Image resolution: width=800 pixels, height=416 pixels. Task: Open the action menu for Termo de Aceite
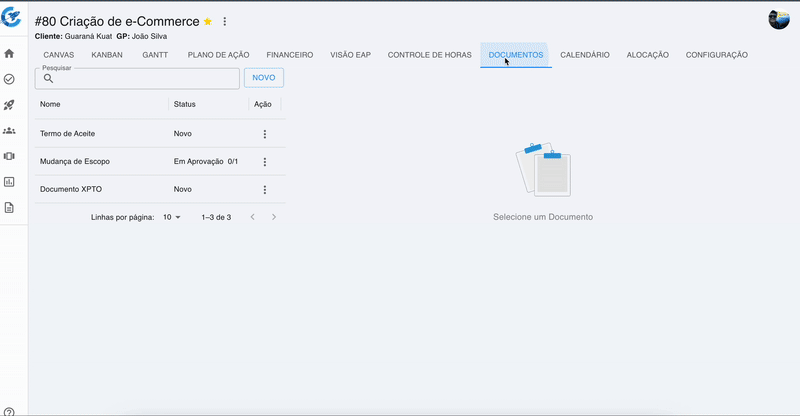click(265, 134)
